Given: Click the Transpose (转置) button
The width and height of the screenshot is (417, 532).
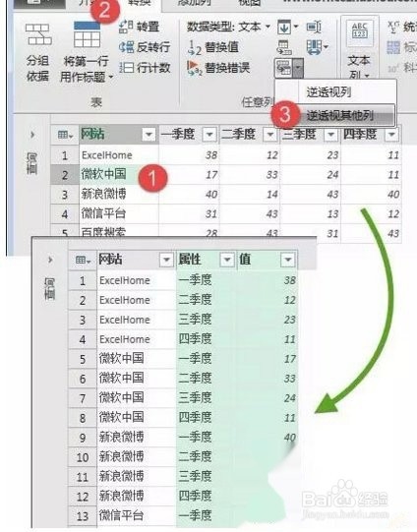Looking at the screenshot, I should (140, 27).
